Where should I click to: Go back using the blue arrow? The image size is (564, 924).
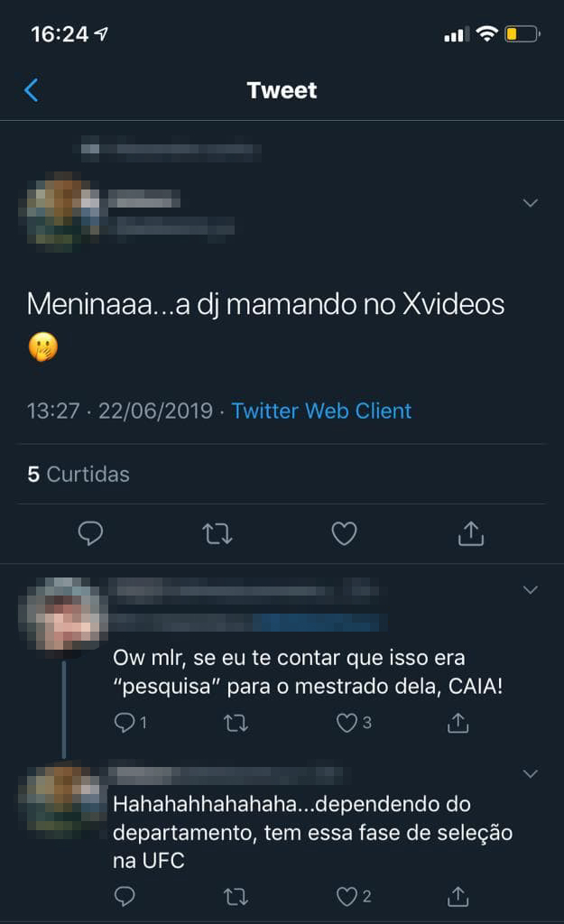[32, 90]
